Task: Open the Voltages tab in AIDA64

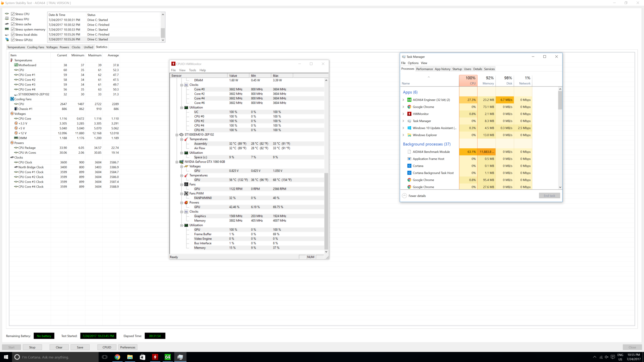Action: coord(52,47)
